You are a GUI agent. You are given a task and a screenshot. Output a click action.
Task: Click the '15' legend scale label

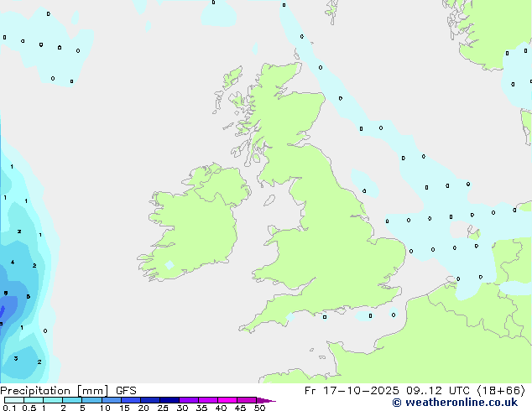pos(124,408)
